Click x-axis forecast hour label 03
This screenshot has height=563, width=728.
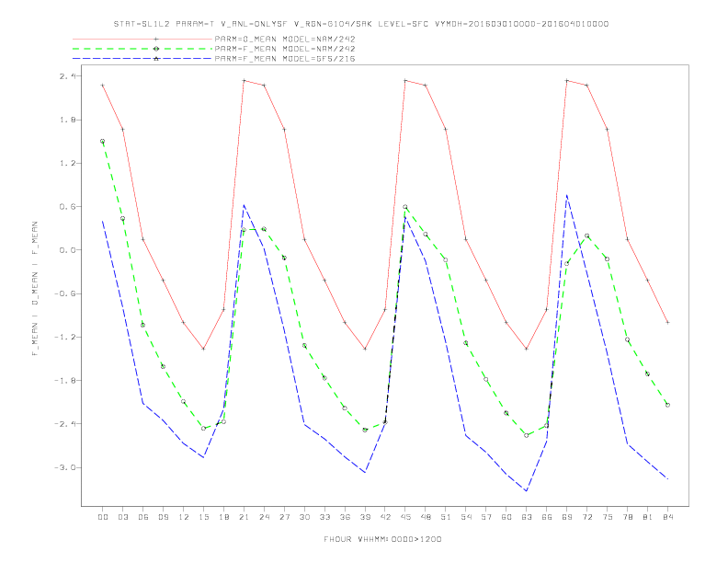click(122, 517)
